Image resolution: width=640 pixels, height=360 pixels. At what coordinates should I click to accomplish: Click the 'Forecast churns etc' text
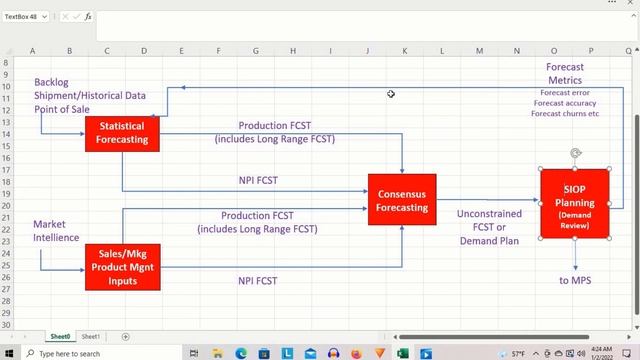pyautogui.click(x=565, y=113)
